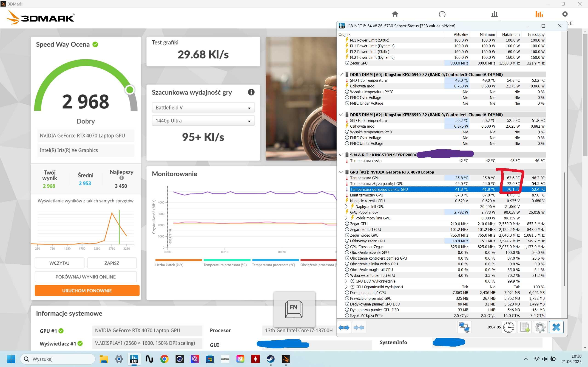Click WCZYTAJ button
588x367 pixels.
pos(60,263)
